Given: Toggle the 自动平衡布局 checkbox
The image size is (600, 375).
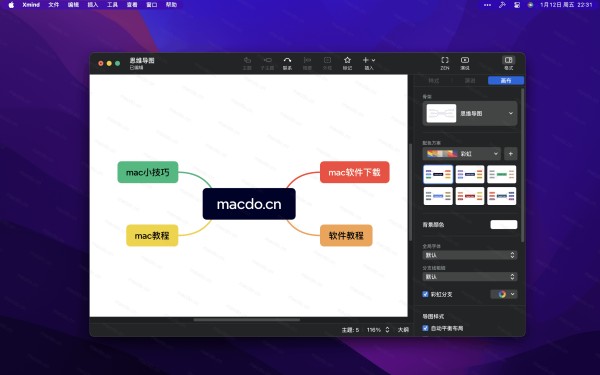Looking at the screenshot, I should pos(425,328).
